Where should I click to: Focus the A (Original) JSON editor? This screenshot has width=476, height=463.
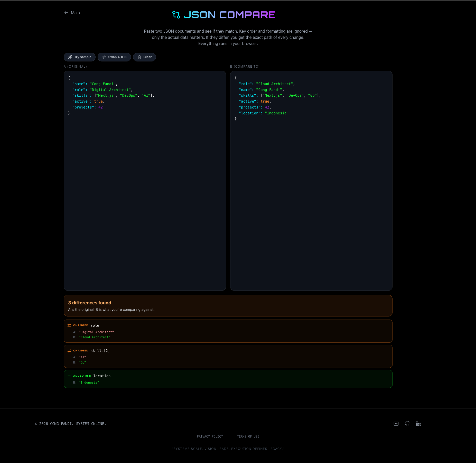[x=145, y=181]
